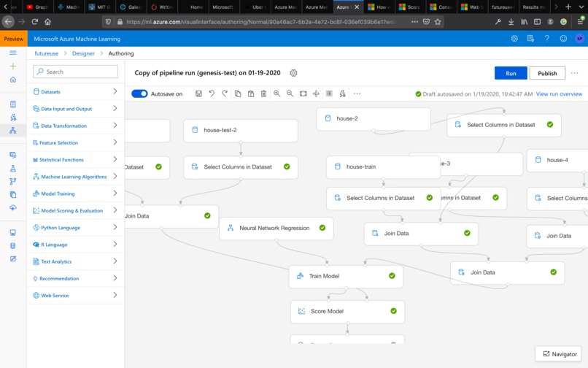The height and width of the screenshot is (368, 588).
Task: Expand the Python Language chevron
Action: pyautogui.click(x=115, y=227)
